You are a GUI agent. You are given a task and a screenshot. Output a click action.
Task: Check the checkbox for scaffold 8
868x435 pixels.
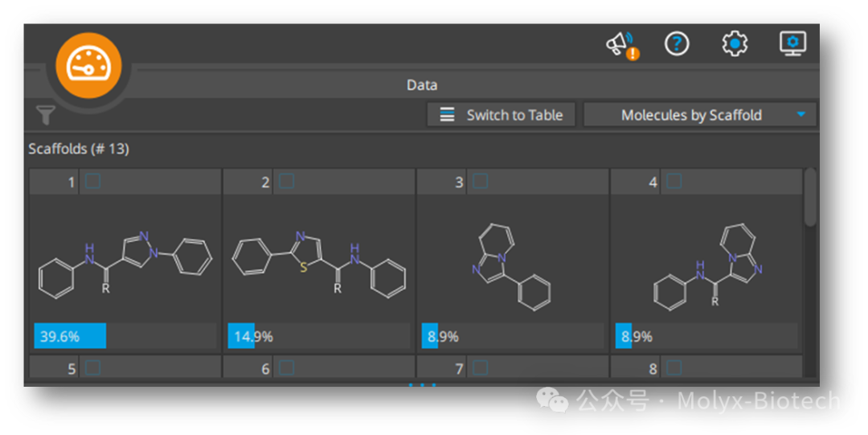[674, 368]
